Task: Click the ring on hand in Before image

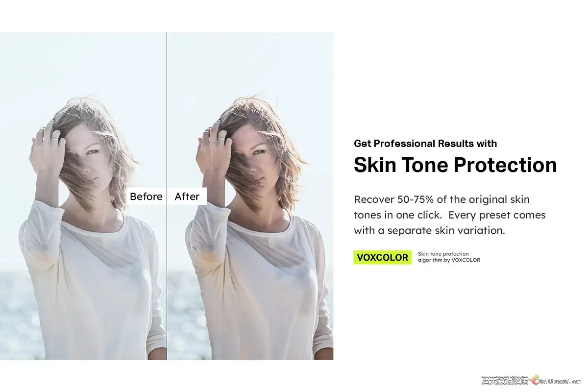Action: [55, 139]
